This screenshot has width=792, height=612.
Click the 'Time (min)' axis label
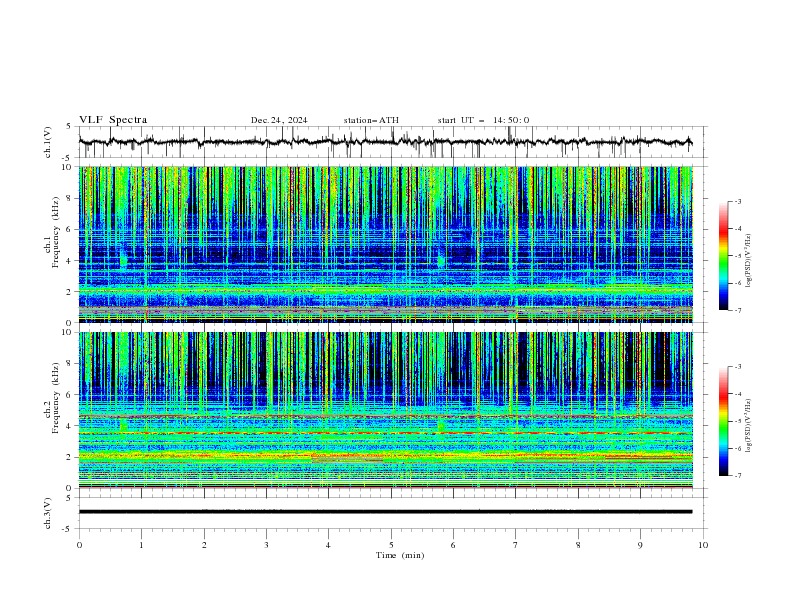pos(400,555)
